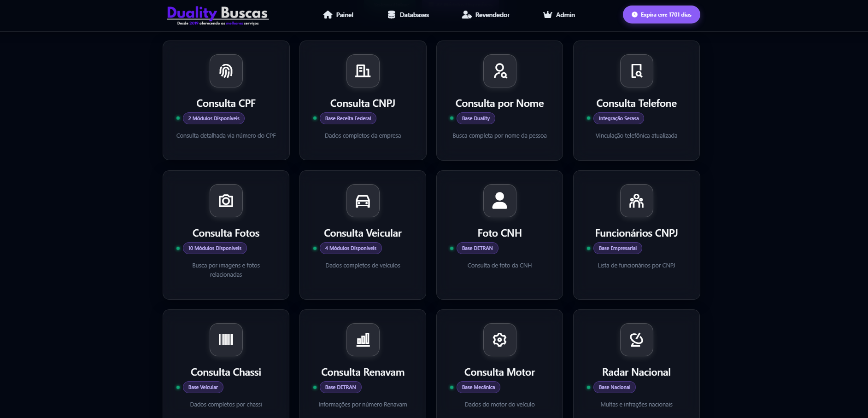Click the Duality Buscas logo
The height and width of the screenshot is (418, 868).
pyautogui.click(x=217, y=15)
